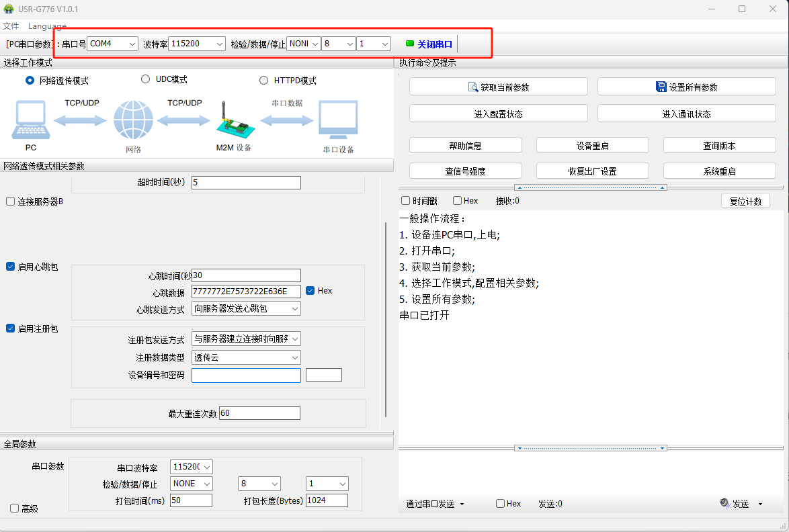Viewport: 789px width, 532px height.
Task: Uncheck the 启用心跳包 checkbox
Action: pos(10,267)
